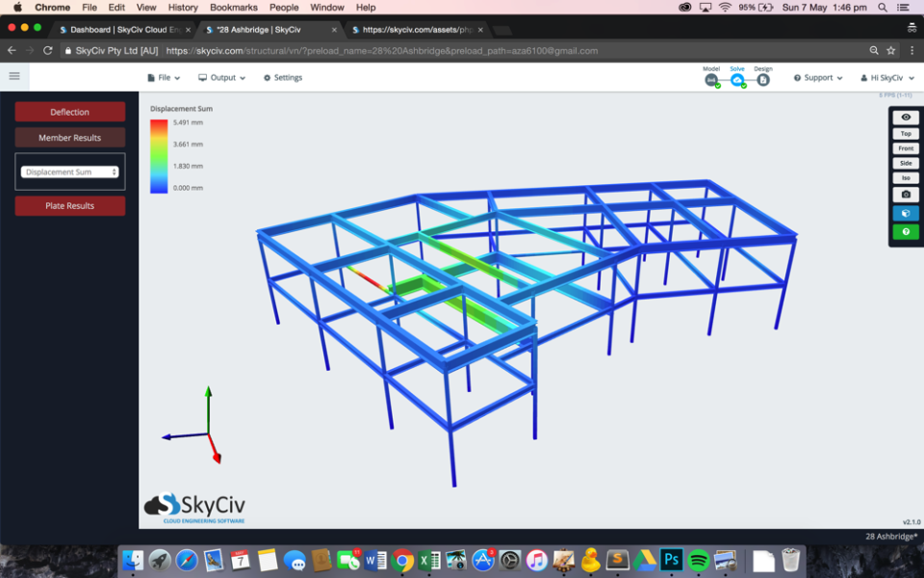Open the Plate Results panel
Screen dimensions: 924x578
click(69, 204)
